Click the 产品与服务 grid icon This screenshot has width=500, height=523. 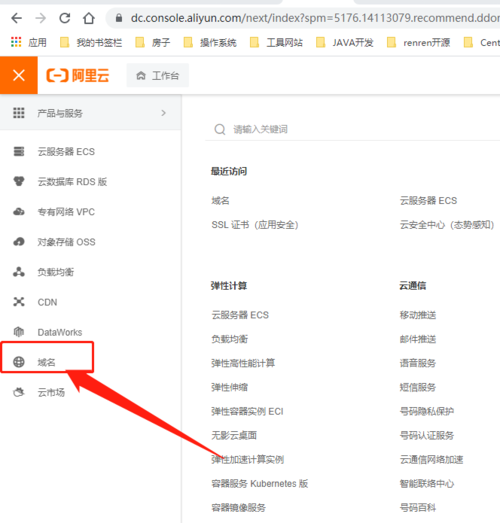tap(19, 113)
